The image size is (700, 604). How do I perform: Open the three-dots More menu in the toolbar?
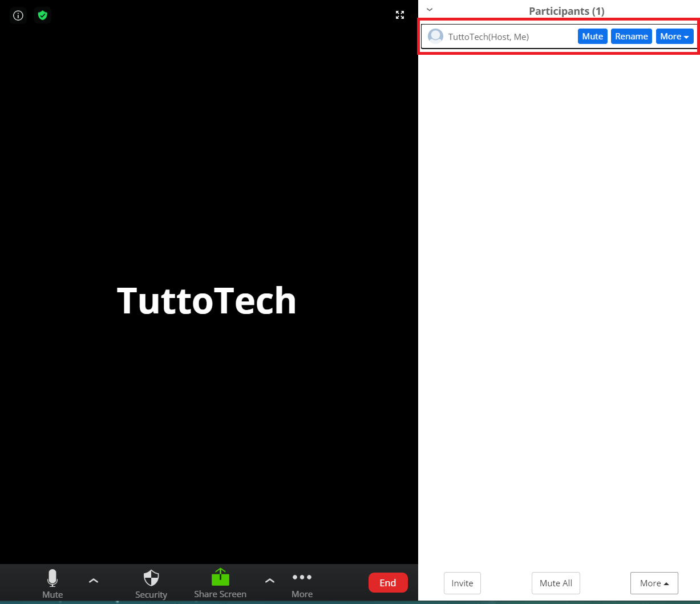pos(302,578)
